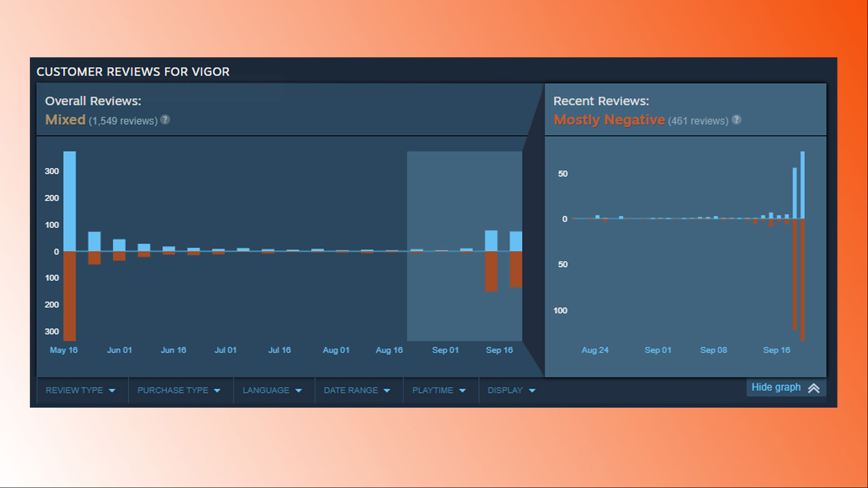Open the Display options dropdown
This screenshot has width=868, height=488.
point(511,390)
